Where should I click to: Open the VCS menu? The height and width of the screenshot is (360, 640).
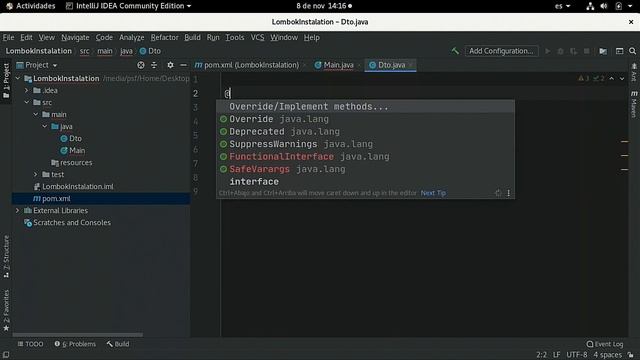[257, 38]
